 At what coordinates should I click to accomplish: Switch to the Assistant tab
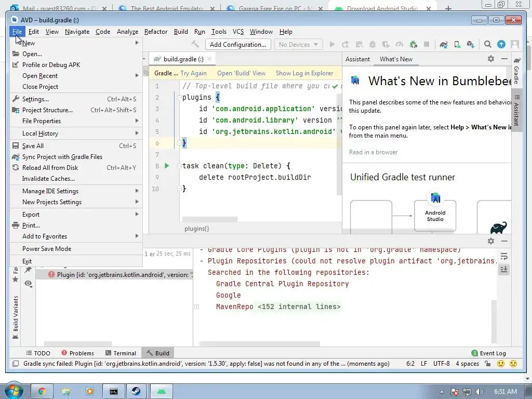pos(357,59)
